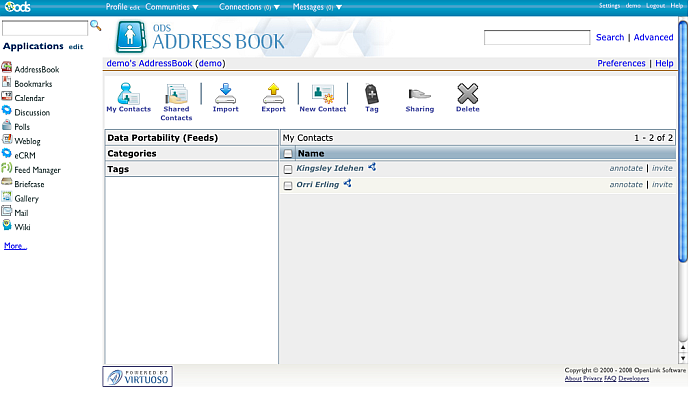This screenshot has height=401, width=700.
Task: Click the Tag toolbar icon
Action: pyautogui.click(x=372, y=95)
